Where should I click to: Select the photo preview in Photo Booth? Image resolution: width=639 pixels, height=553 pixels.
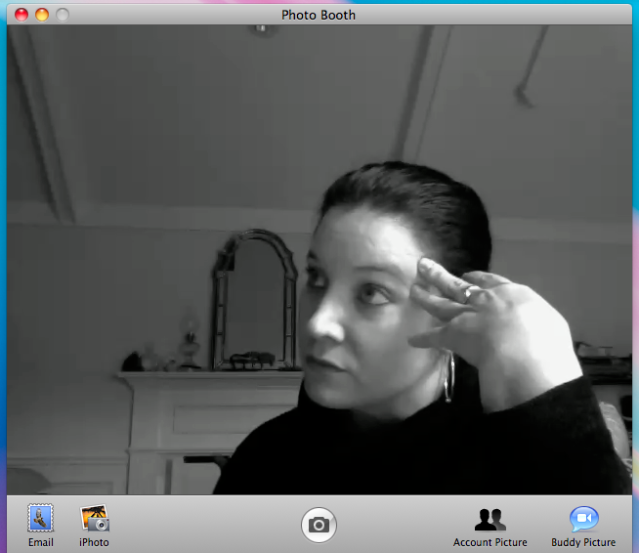coord(319,260)
